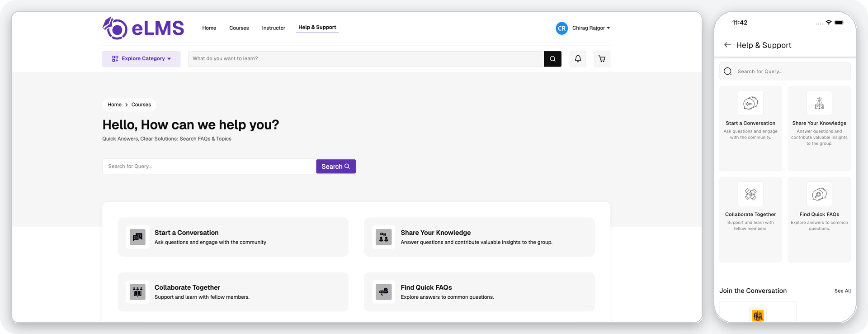Image resolution: width=868 pixels, height=334 pixels.
Task: Tap the mobile search magnifier icon
Action: pos(728,72)
